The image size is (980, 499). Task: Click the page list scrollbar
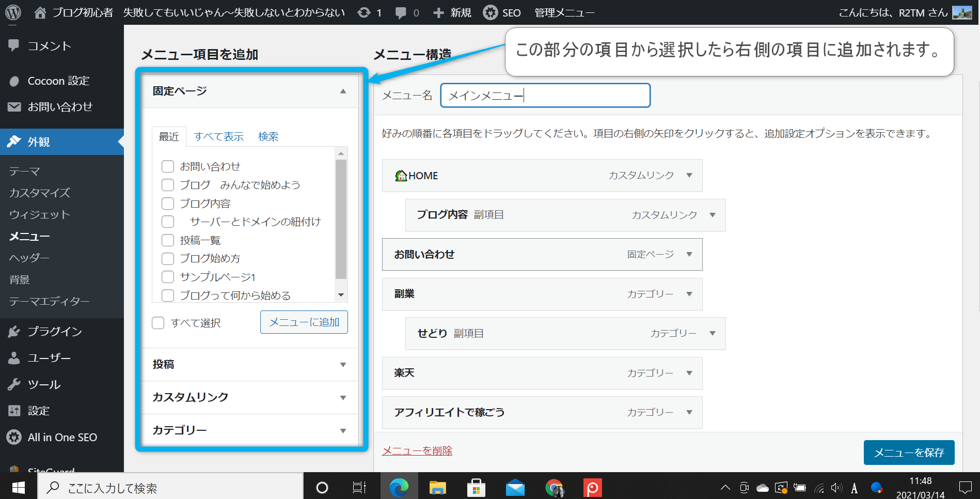pos(341,219)
